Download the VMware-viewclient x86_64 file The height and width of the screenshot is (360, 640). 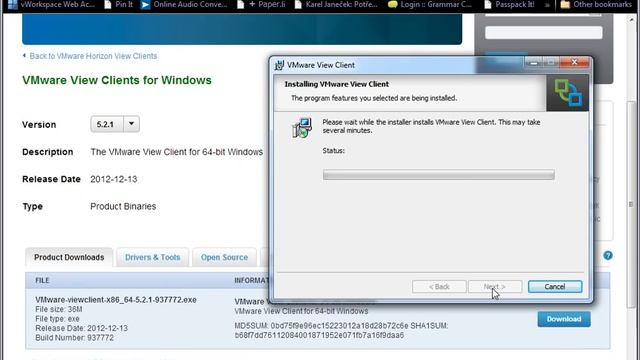click(564, 319)
